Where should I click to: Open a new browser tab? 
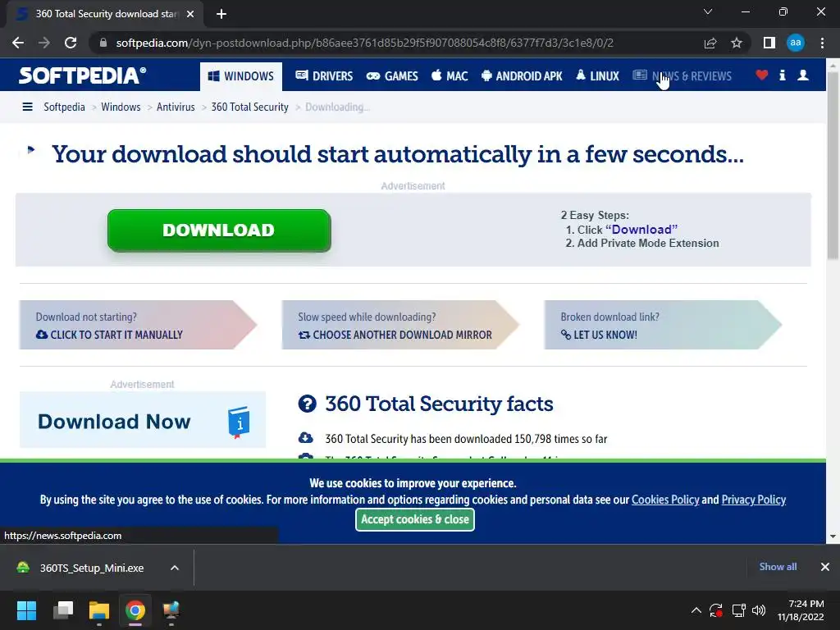coord(221,14)
